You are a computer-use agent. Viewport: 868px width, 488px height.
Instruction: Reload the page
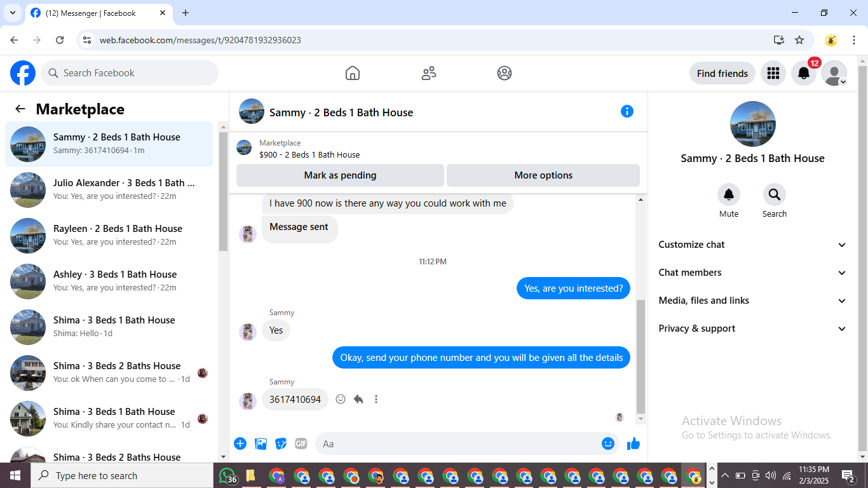[60, 40]
